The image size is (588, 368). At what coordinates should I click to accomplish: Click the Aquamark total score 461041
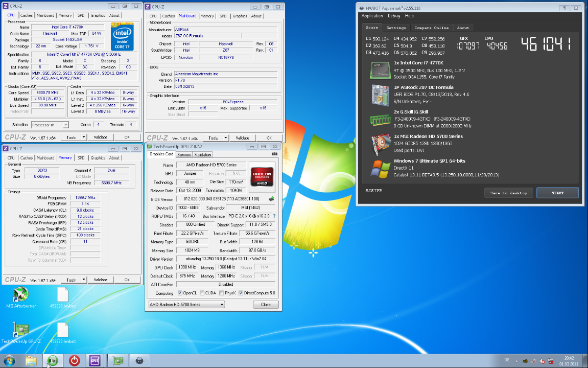point(546,44)
